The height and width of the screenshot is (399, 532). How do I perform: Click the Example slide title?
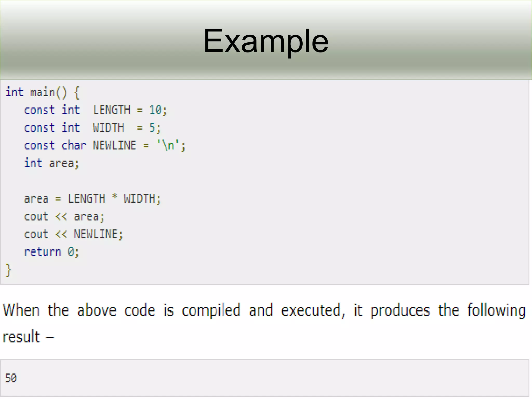coord(266,41)
